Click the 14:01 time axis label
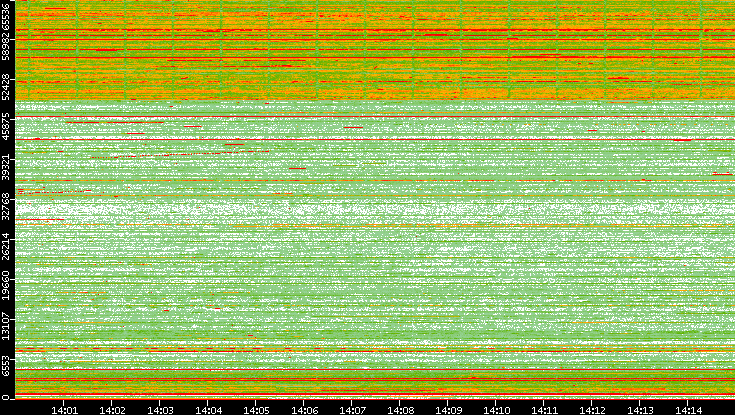Screen dimensions: 735x415 click(64, 410)
